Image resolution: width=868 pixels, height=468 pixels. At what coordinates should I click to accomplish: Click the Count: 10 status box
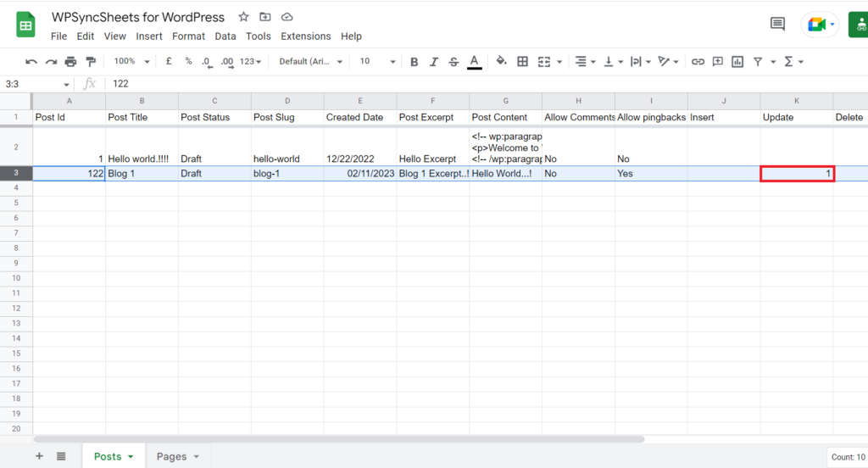[848, 457]
